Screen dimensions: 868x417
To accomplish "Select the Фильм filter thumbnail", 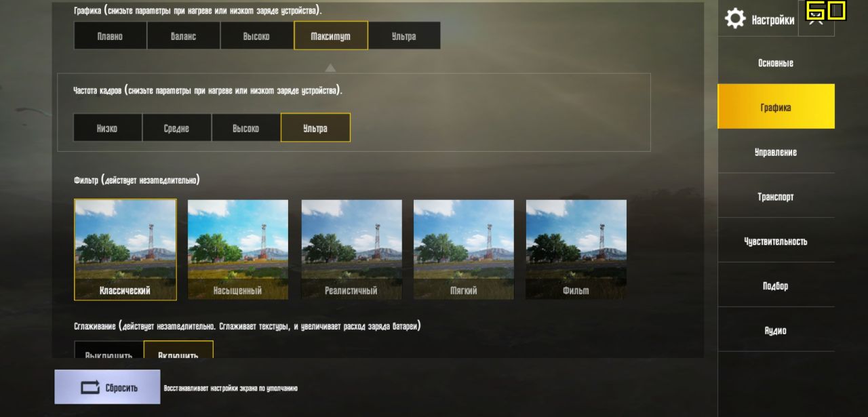I will (576, 250).
